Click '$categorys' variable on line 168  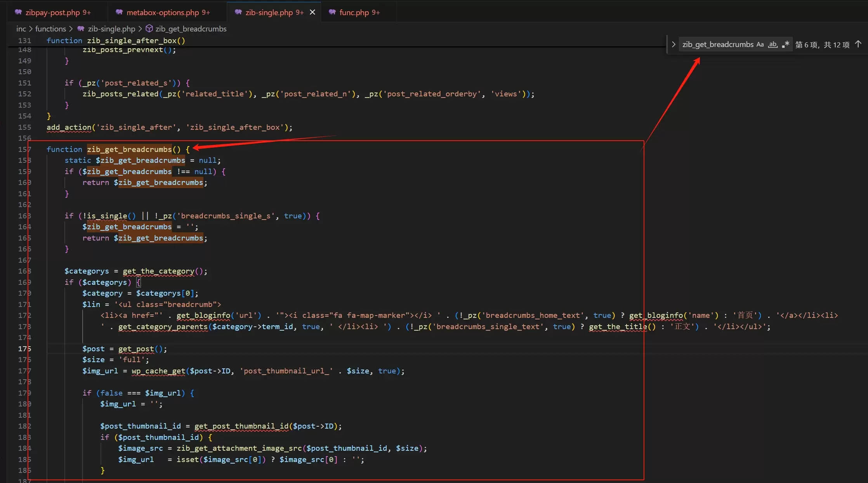click(x=87, y=271)
